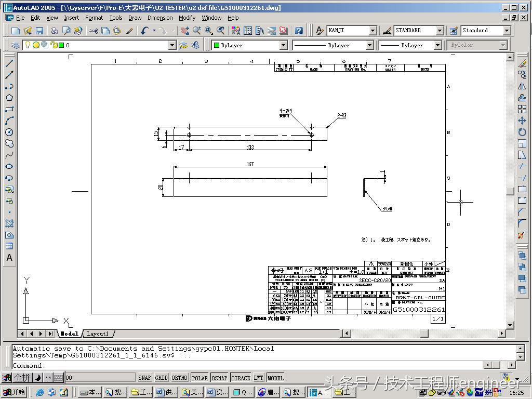
Task: Select the Polygon draw tool
Action: [9, 98]
